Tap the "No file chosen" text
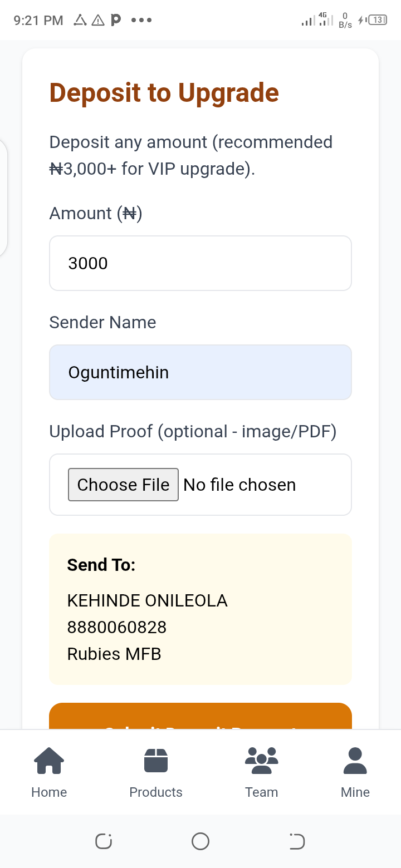401x868 pixels. pos(239,485)
